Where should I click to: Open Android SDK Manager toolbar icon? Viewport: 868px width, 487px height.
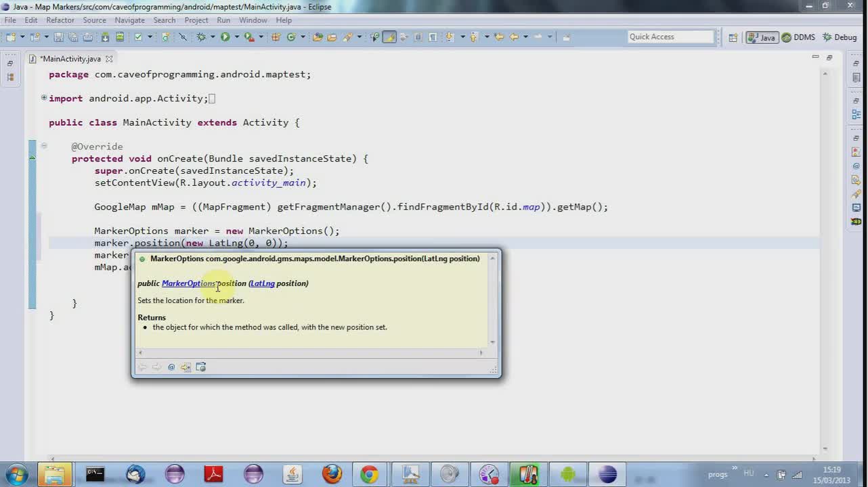coord(105,37)
